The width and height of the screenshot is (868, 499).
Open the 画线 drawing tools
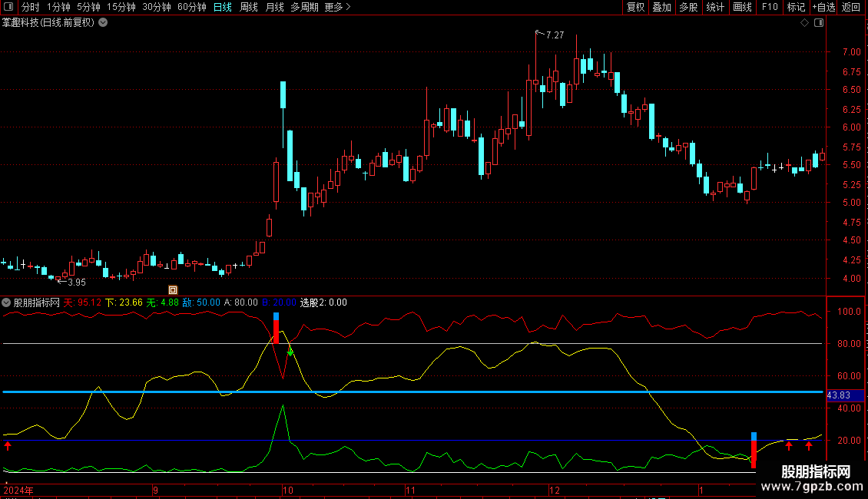point(742,7)
